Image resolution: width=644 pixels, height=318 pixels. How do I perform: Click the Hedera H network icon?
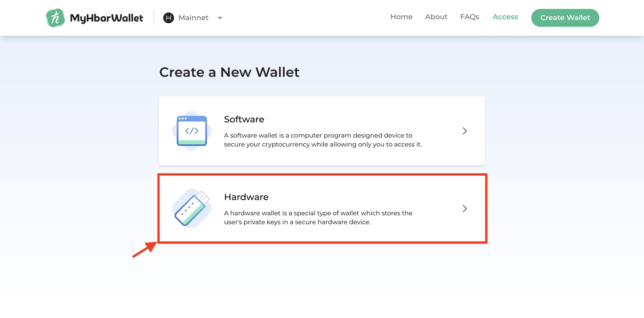tap(168, 18)
